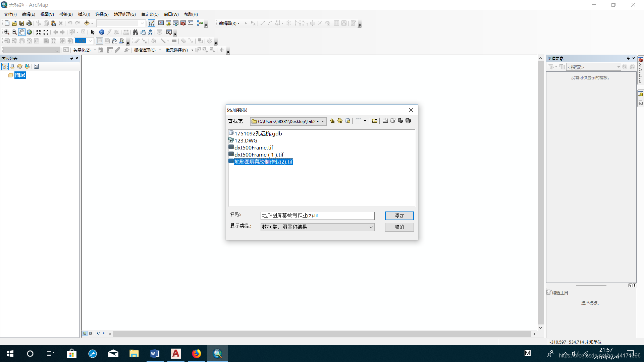
Task: Click the Full Extent globe icon
Action: click(x=30, y=32)
